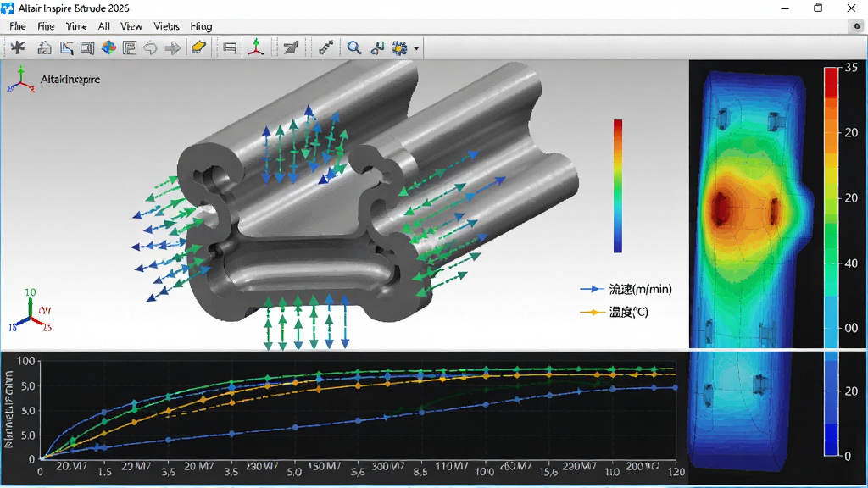Image resolution: width=868 pixels, height=488 pixels.
Task: Open the colorful contour results icon
Action: click(x=108, y=48)
